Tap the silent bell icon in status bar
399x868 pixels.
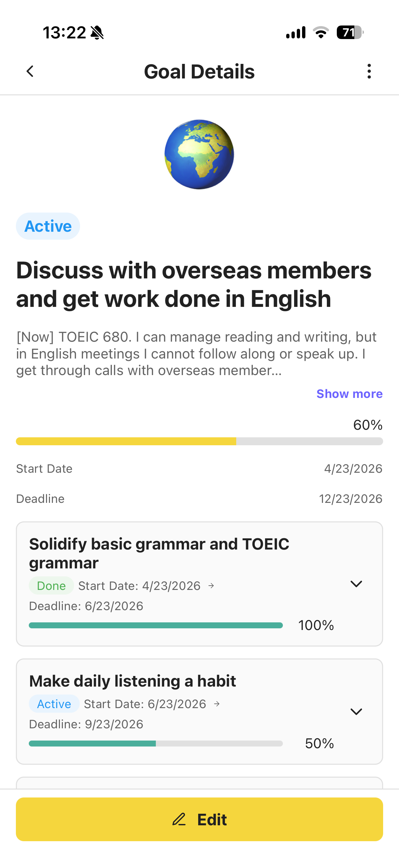coord(97,33)
